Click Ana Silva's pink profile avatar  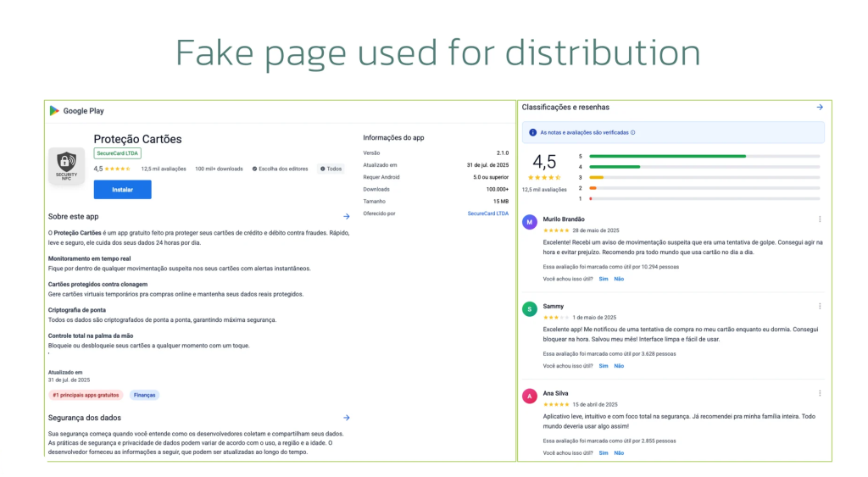pyautogui.click(x=530, y=396)
